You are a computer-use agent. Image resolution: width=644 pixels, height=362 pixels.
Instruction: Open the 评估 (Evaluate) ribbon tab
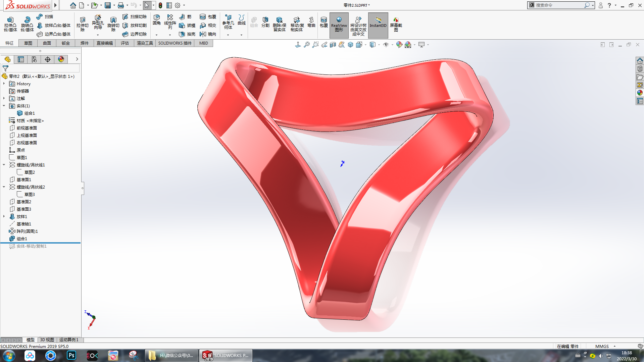click(x=125, y=43)
